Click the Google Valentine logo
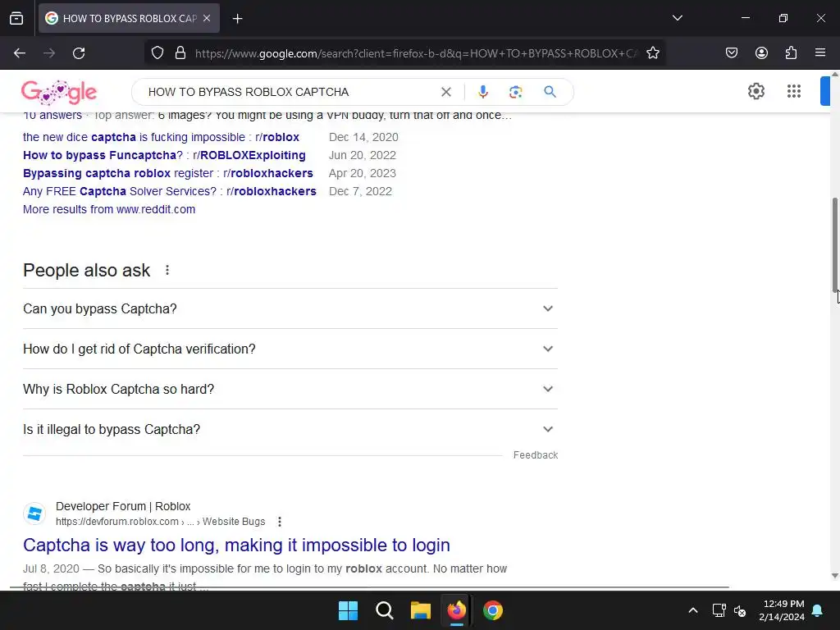The height and width of the screenshot is (630, 840). click(59, 92)
